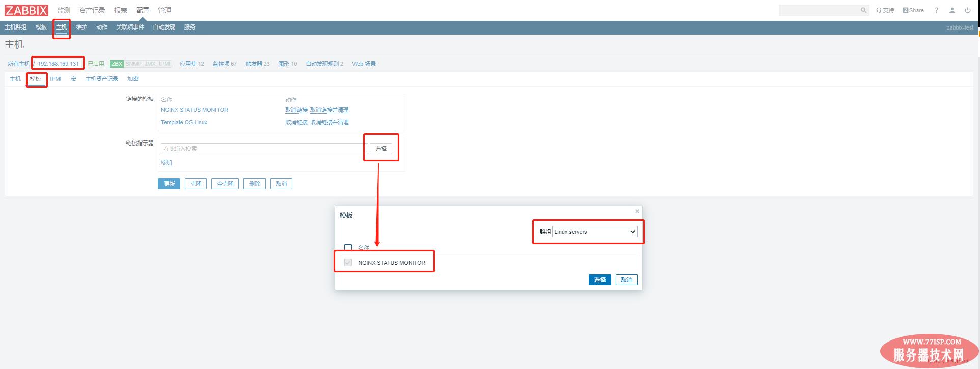Switch to the 模板 form tab
The height and width of the screenshot is (369, 980).
[x=35, y=79]
